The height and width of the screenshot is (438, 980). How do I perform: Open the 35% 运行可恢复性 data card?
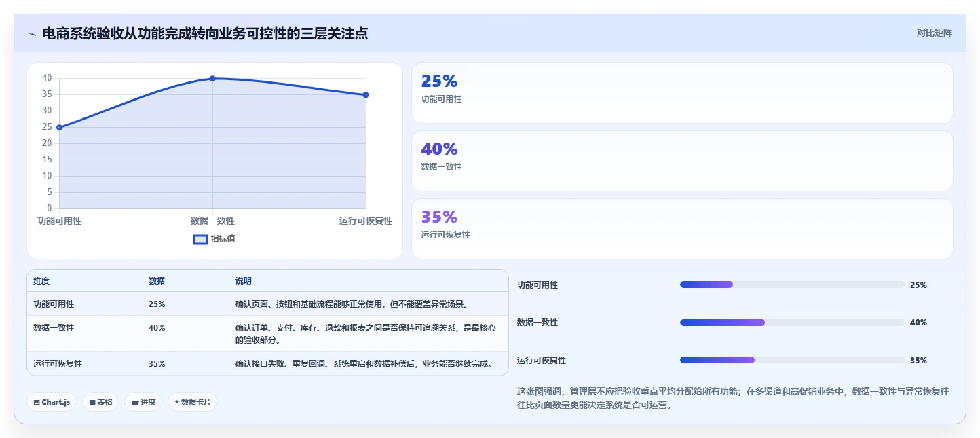[x=682, y=229]
